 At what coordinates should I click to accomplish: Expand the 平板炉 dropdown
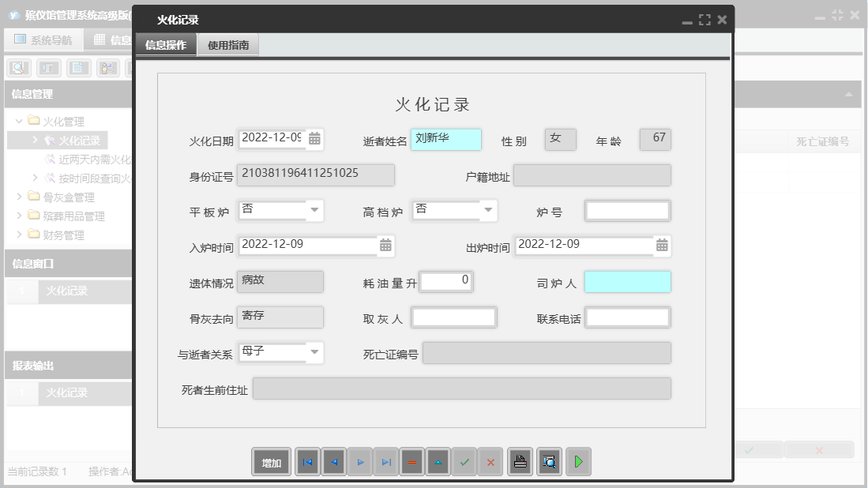click(x=314, y=210)
